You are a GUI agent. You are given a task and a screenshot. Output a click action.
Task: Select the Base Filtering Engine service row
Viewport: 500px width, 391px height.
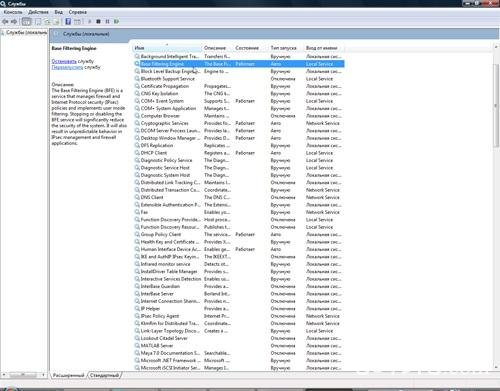click(239, 64)
